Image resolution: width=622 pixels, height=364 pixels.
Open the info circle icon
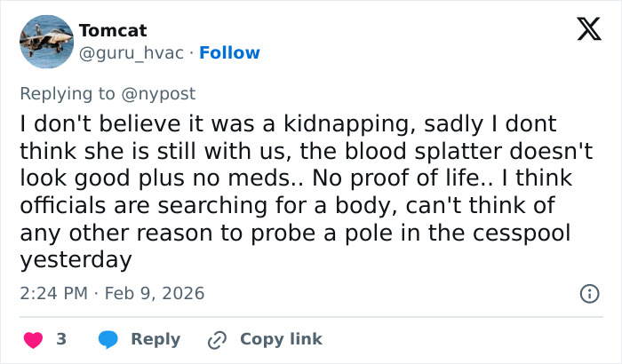coord(588,293)
